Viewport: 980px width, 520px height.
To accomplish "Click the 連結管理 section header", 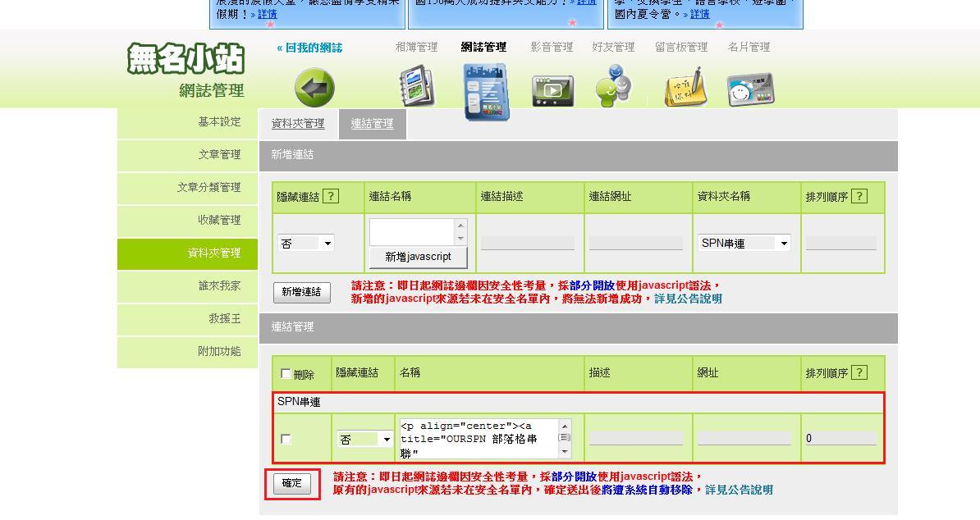I will coord(578,328).
